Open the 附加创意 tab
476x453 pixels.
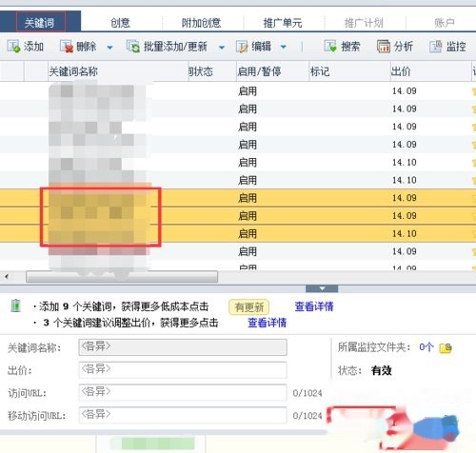pyautogui.click(x=201, y=23)
